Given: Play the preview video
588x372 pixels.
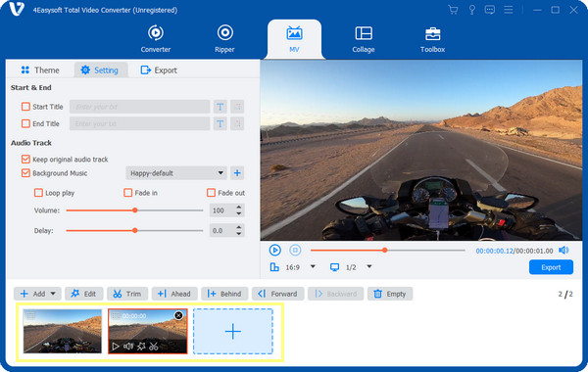Looking at the screenshot, I should pos(274,250).
